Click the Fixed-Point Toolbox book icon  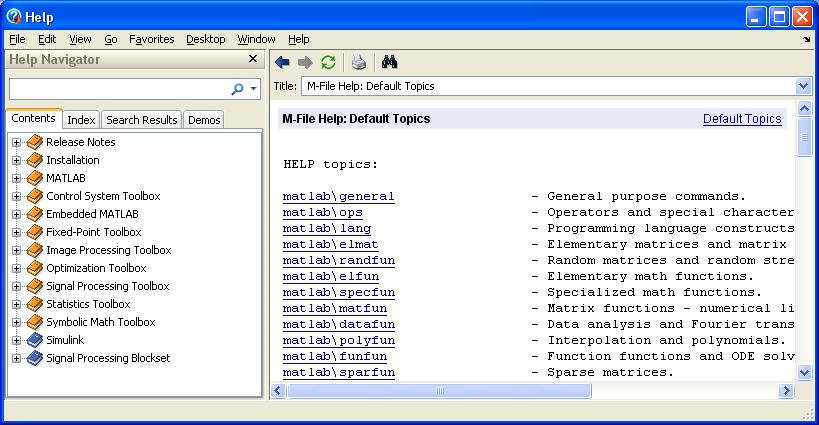[x=34, y=232]
